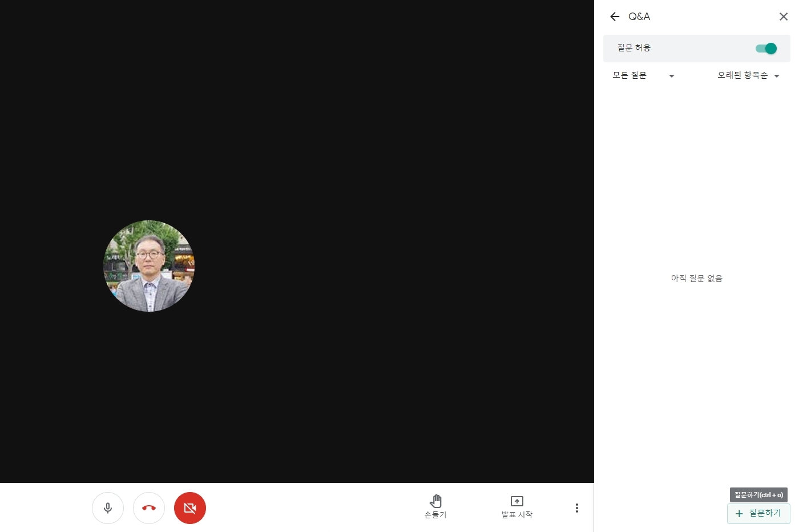Click the 질문 허용 label
Image resolution: width=799 pixels, height=532 pixels.
coord(634,48)
